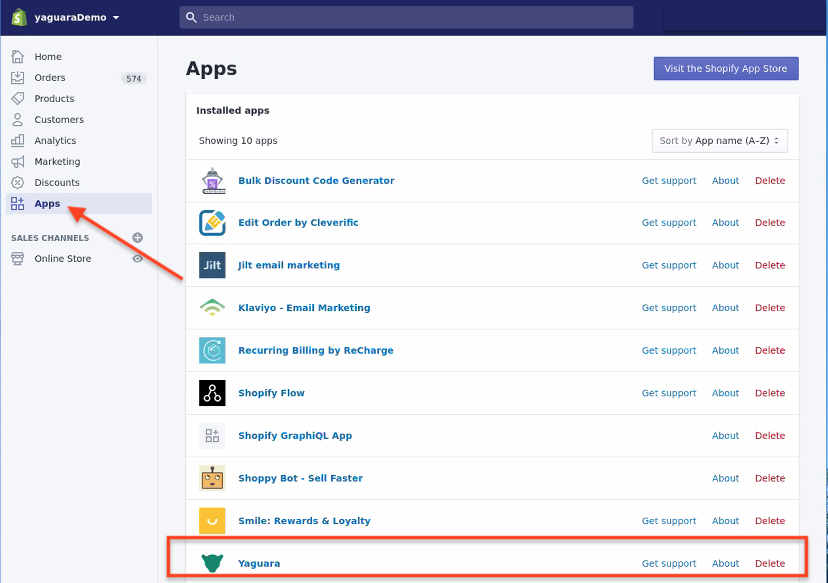Click the Edit Order by Cleverific icon

click(212, 223)
